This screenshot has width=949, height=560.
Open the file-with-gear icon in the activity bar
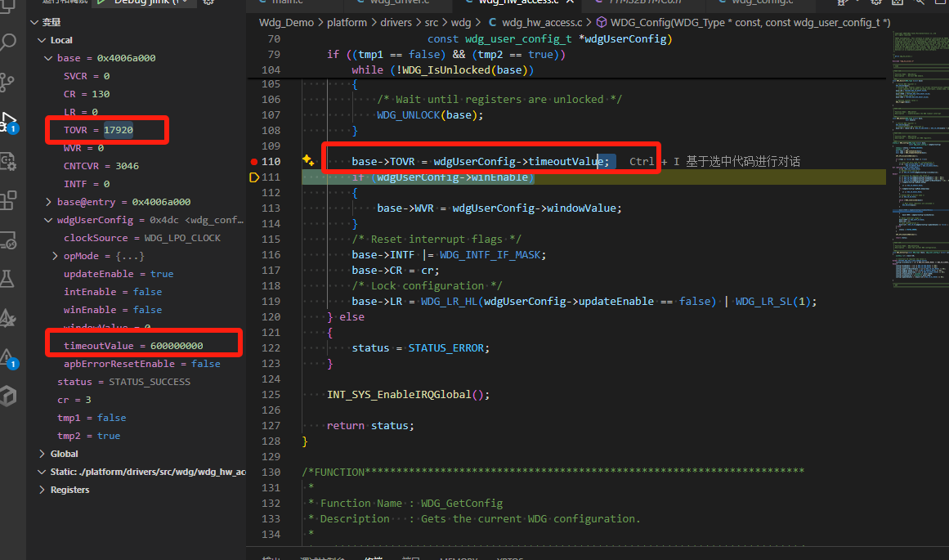[8, 161]
